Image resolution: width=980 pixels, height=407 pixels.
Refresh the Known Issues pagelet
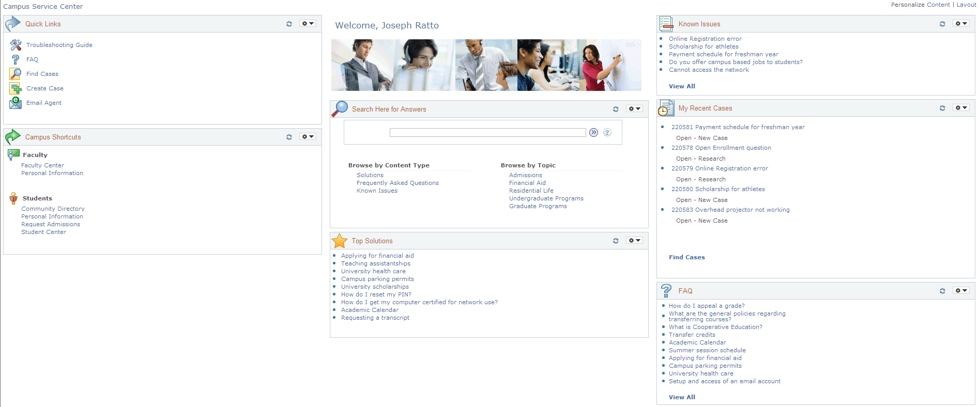pos(942,24)
